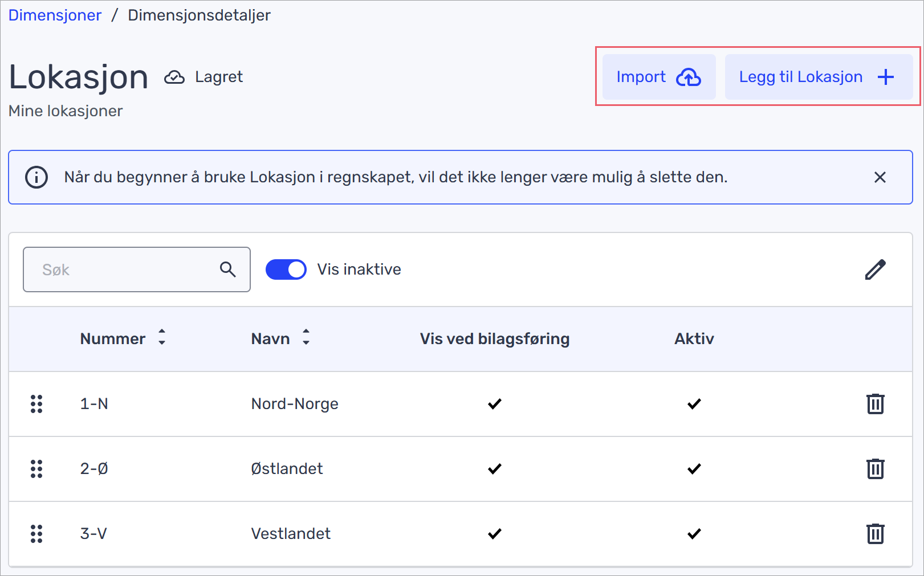The height and width of the screenshot is (576, 924).
Task: Click the search magnifier icon
Action: pyautogui.click(x=228, y=269)
